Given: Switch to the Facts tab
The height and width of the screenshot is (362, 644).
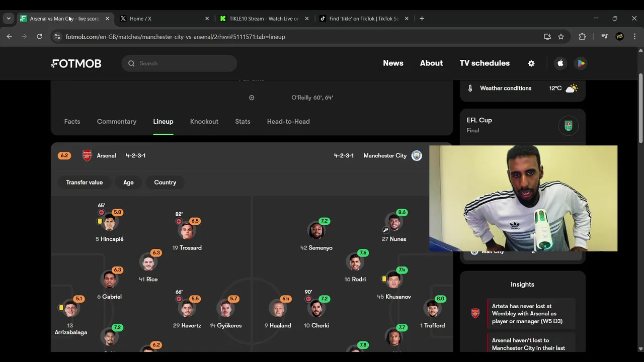Looking at the screenshot, I should point(72,122).
